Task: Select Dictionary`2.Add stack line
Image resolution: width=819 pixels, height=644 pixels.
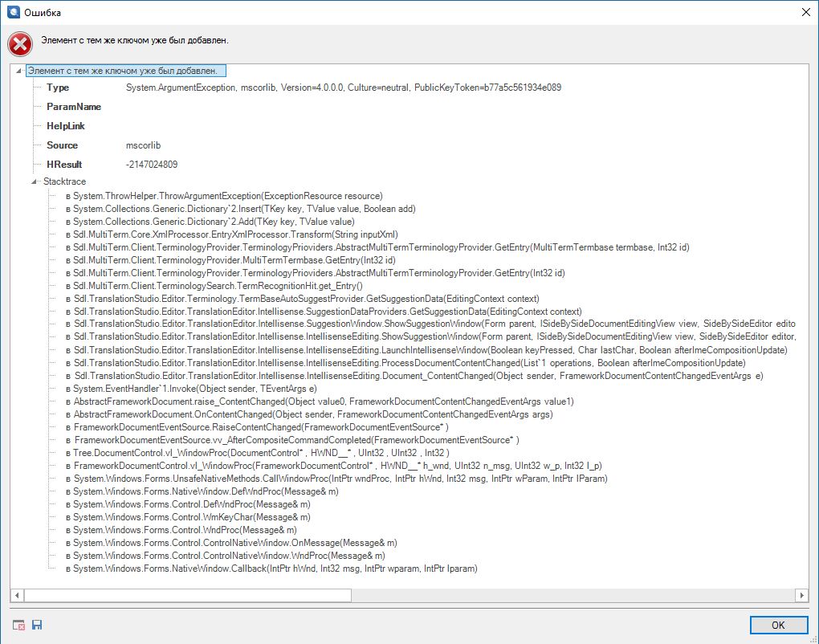Action: (210, 222)
